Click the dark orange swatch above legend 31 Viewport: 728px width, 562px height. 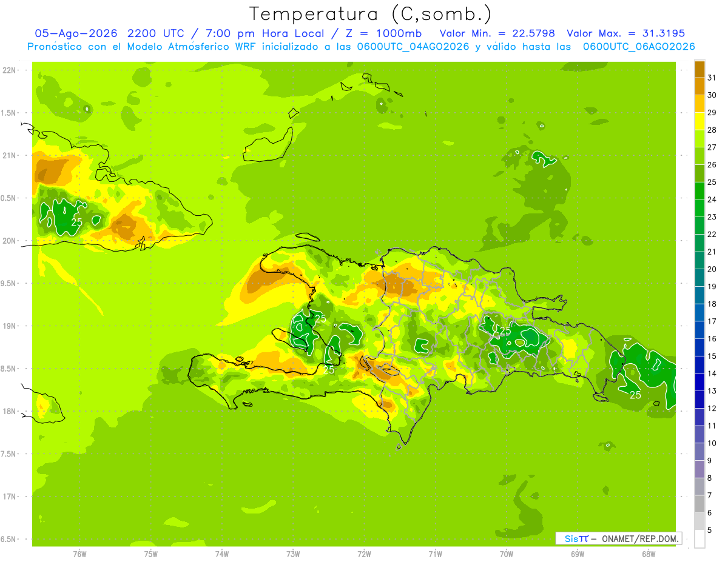(699, 69)
